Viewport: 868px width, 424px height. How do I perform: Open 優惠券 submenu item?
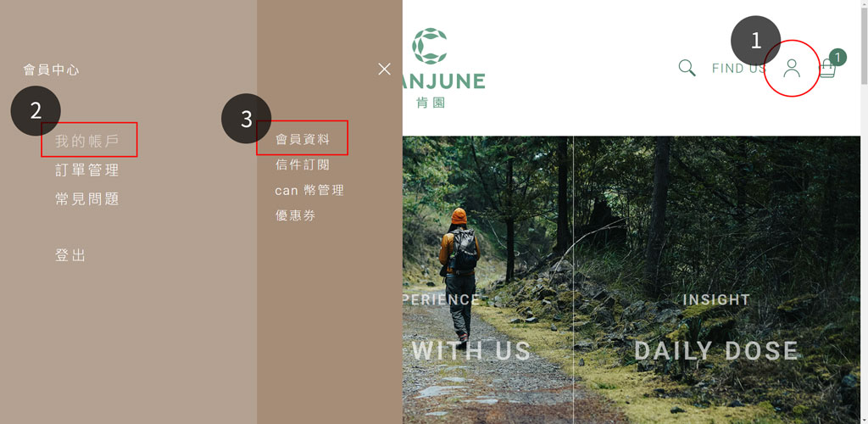click(296, 215)
